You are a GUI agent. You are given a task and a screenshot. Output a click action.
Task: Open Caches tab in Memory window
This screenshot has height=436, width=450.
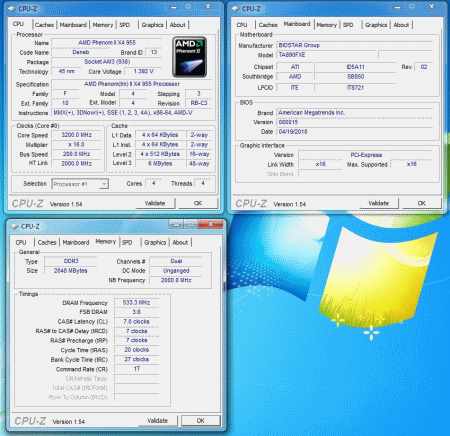pos(47,242)
